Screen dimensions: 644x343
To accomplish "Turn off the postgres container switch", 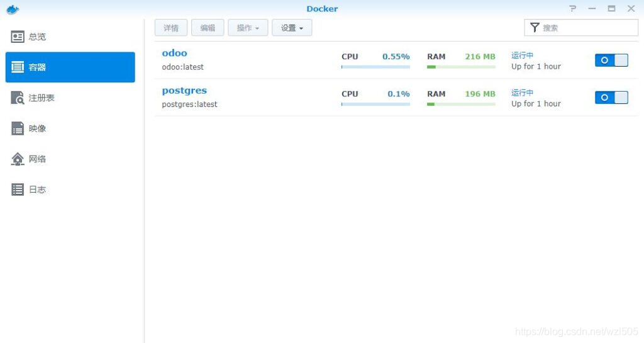I will pyautogui.click(x=611, y=98).
